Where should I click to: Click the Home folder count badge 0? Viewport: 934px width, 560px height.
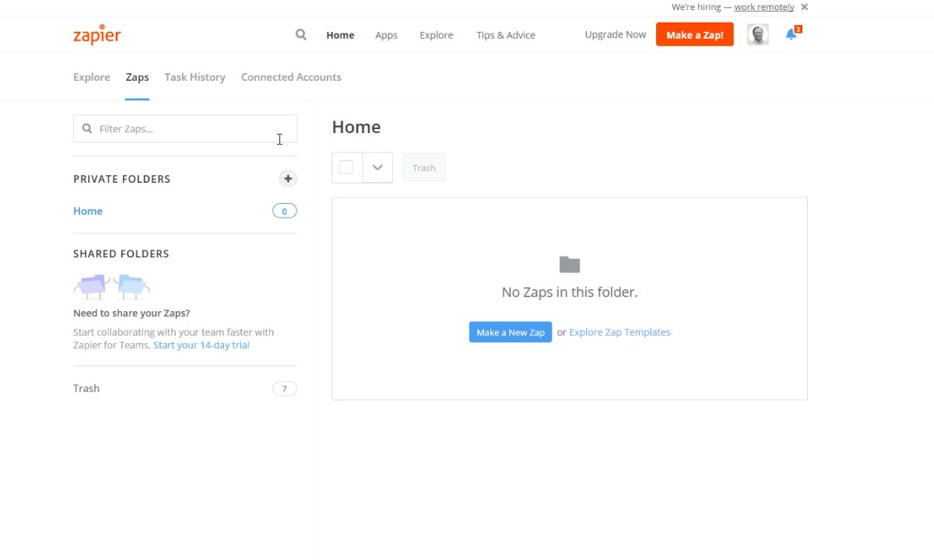[x=285, y=211]
